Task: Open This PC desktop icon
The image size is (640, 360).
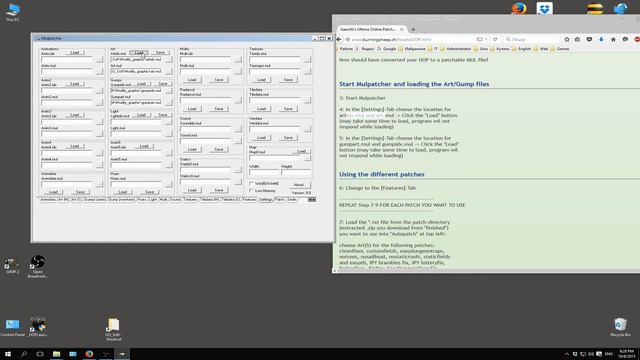Action: [13, 12]
